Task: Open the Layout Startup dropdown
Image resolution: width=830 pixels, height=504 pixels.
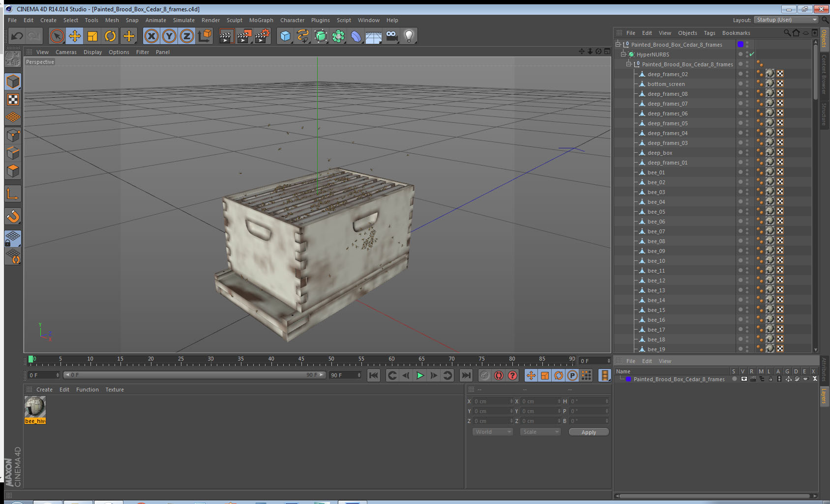Action: (x=786, y=20)
